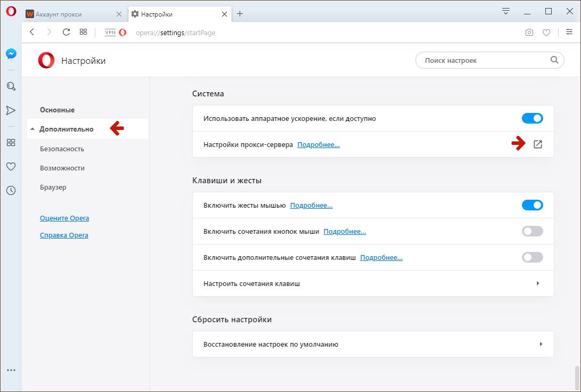Open bookmarks heart icon in sidebar
This screenshot has height=392, width=581.
11,166
